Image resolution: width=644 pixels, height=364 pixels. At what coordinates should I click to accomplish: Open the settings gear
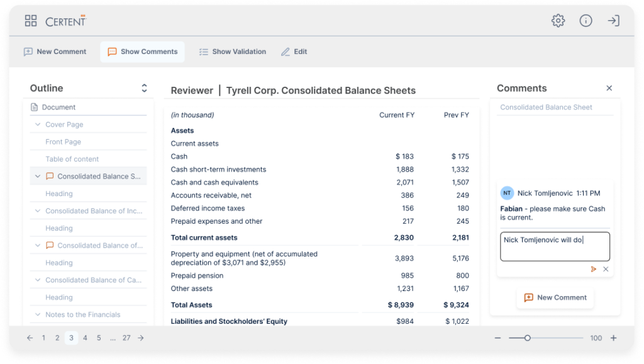(558, 20)
